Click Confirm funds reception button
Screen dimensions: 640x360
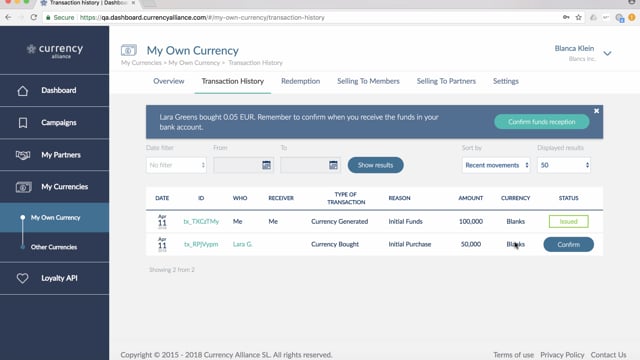[x=542, y=122]
